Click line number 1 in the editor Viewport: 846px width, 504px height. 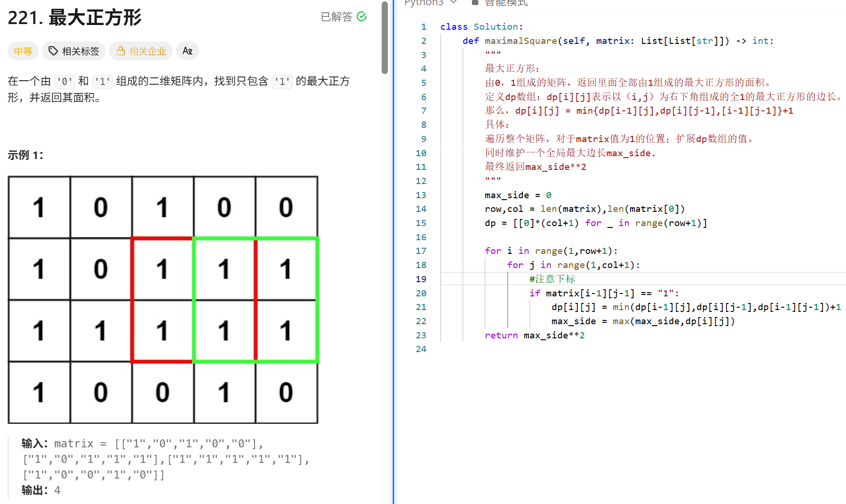coord(424,27)
